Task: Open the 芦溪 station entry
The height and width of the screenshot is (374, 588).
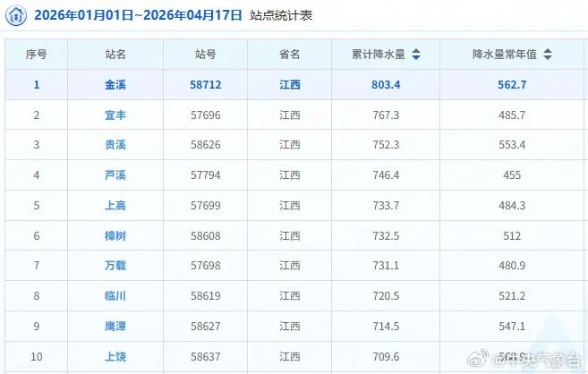Action: coord(115,175)
